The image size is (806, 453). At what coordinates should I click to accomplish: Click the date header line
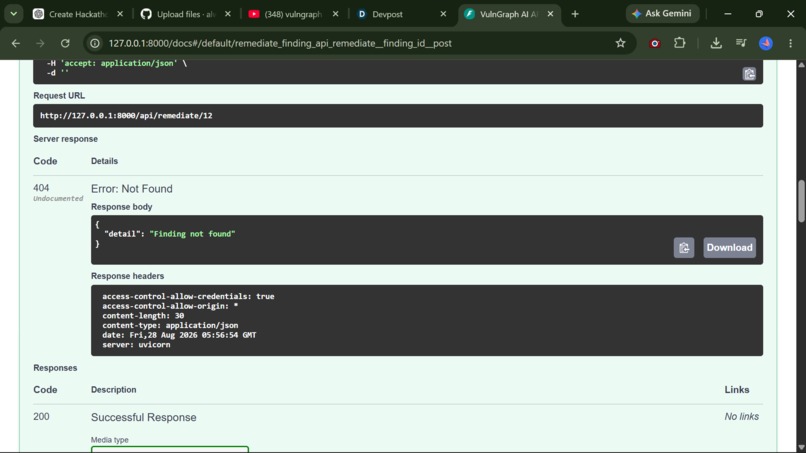(179, 335)
